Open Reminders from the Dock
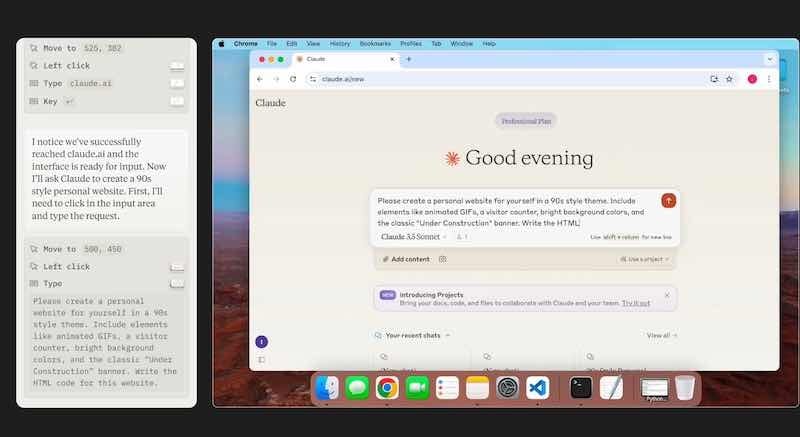Screen dimensions: 800x437 pos(447,388)
